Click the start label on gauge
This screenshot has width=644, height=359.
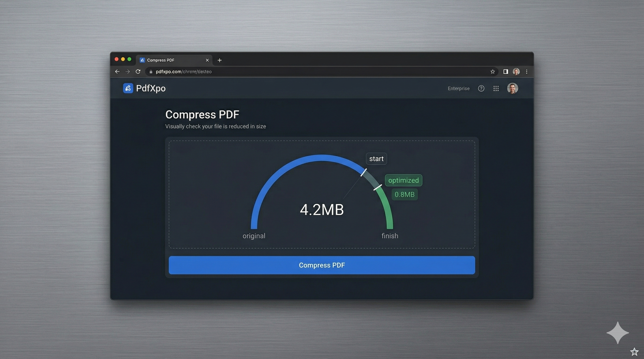tap(376, 159)
